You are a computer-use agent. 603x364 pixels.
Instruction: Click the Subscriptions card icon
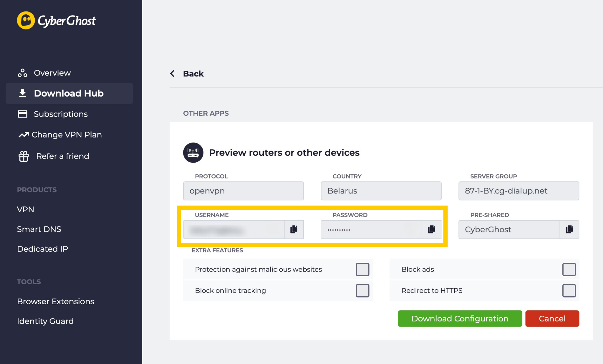tap(23, 114)
